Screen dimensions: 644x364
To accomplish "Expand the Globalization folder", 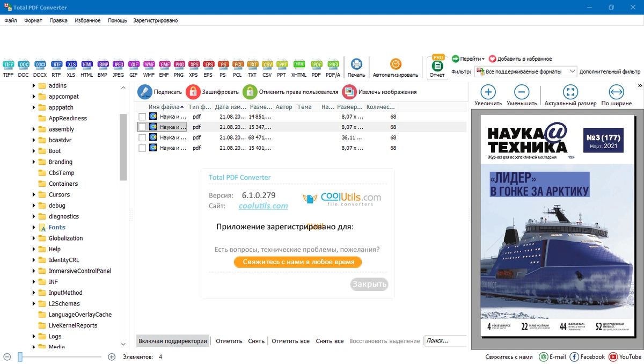I will 34,238.
